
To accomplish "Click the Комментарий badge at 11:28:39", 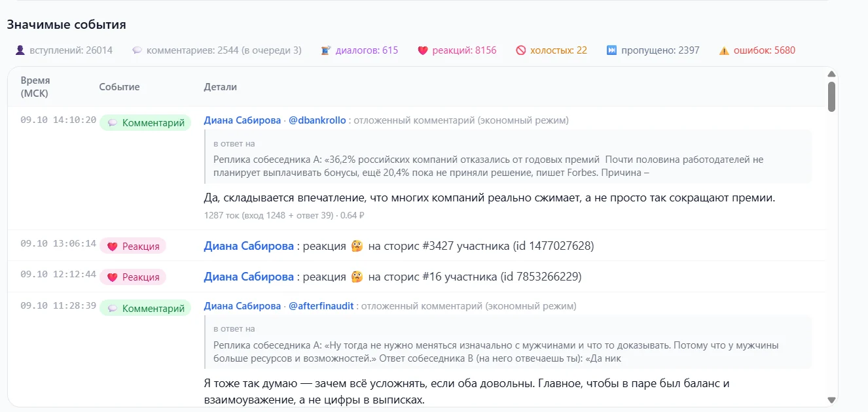I will 145,308.
